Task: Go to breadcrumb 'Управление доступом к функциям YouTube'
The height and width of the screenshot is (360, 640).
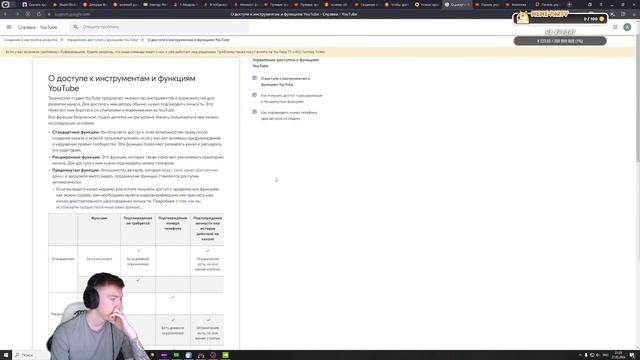Action: click(102, 40)
